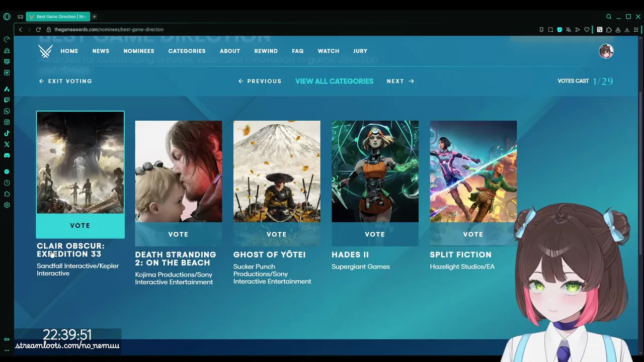644x362 pixels.
Task: Open Discord from the sidebar
Action: 7,155
